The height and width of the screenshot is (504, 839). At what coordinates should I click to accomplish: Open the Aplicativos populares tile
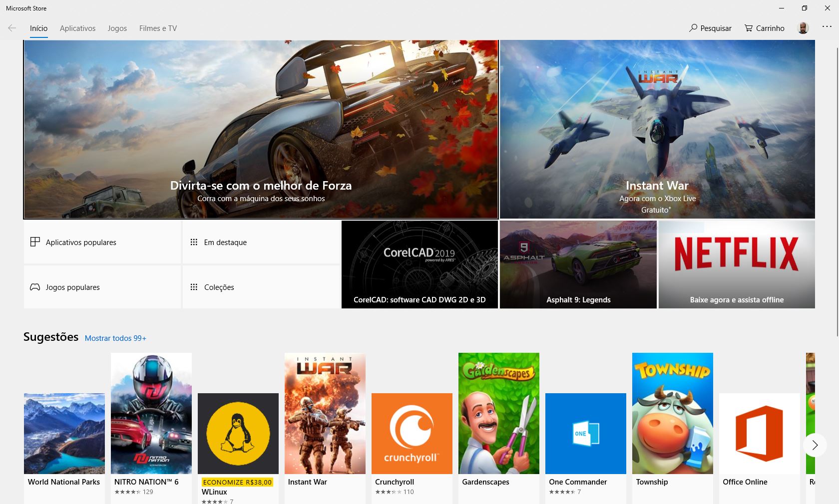click(x=102, y=242)
